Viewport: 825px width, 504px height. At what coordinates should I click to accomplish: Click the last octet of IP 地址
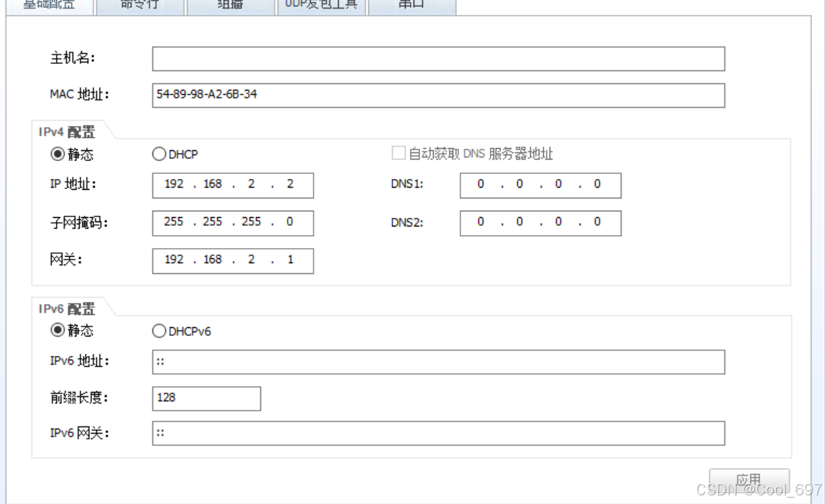(x=290, y=184)
